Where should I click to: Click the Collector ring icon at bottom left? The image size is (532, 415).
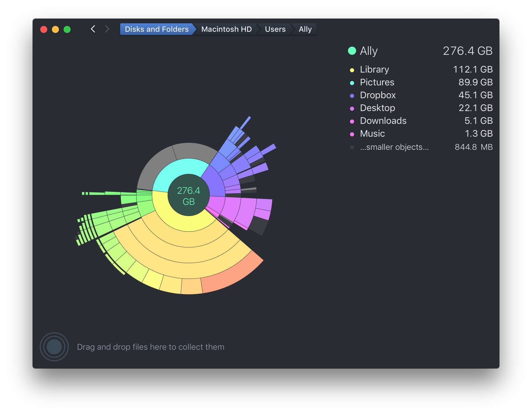54,347
